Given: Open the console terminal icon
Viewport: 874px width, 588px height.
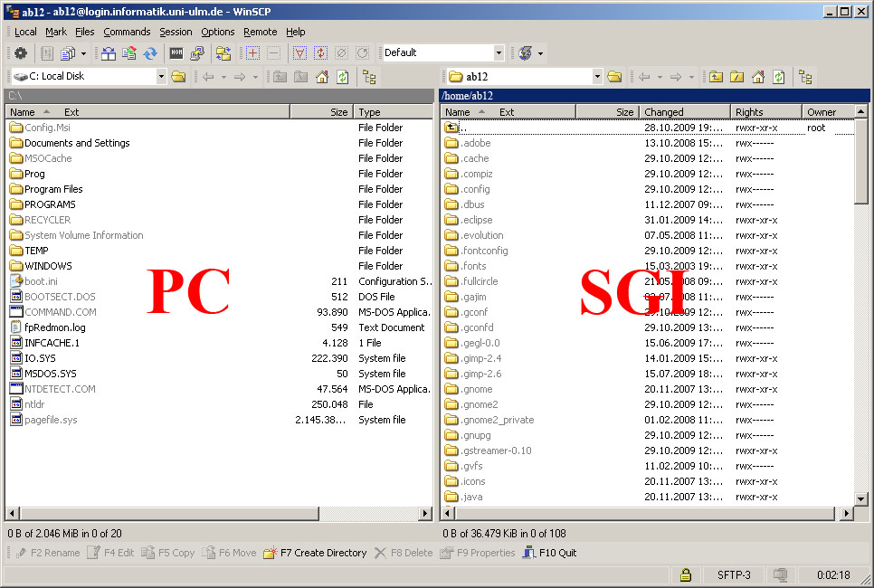Looking at the screenshot, I should [176, 53].
